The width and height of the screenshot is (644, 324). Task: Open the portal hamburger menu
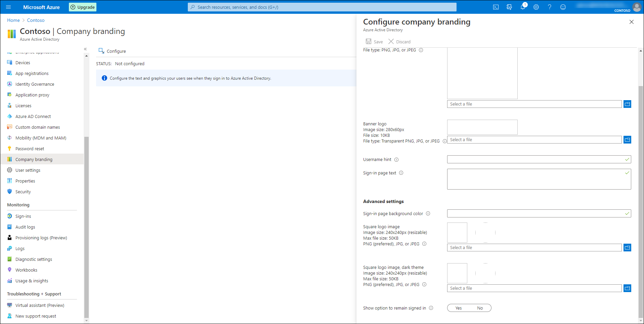pyautogui.click(x=8, y=7)
